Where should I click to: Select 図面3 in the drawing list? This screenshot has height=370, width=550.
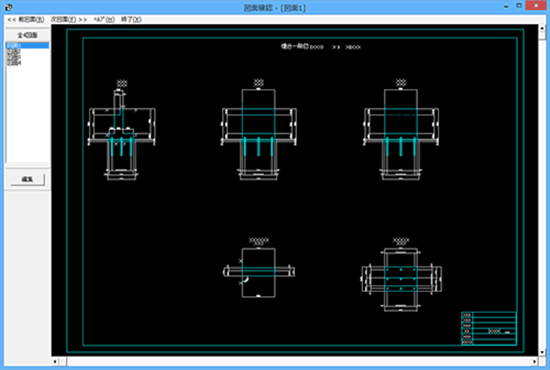[x=14, y=57]
